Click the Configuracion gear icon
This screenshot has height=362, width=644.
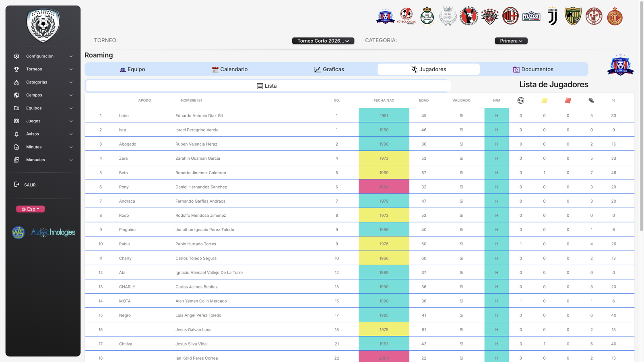point(17,56)
